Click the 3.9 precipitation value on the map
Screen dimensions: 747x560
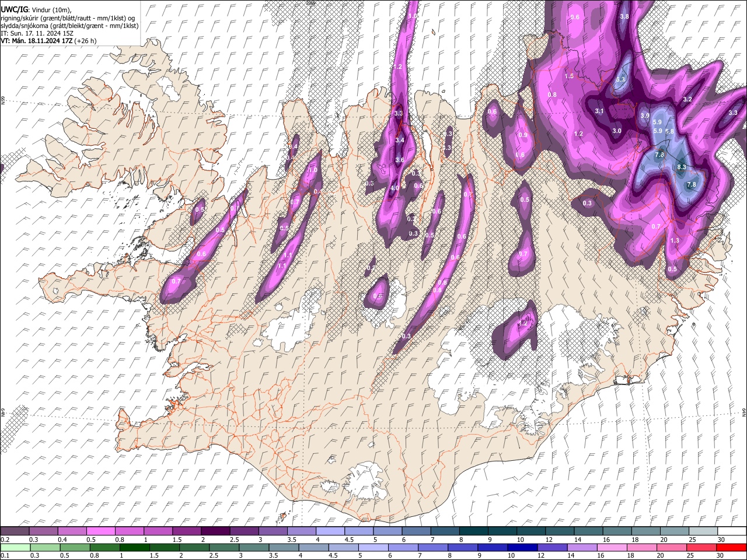(x=645, y=116)
